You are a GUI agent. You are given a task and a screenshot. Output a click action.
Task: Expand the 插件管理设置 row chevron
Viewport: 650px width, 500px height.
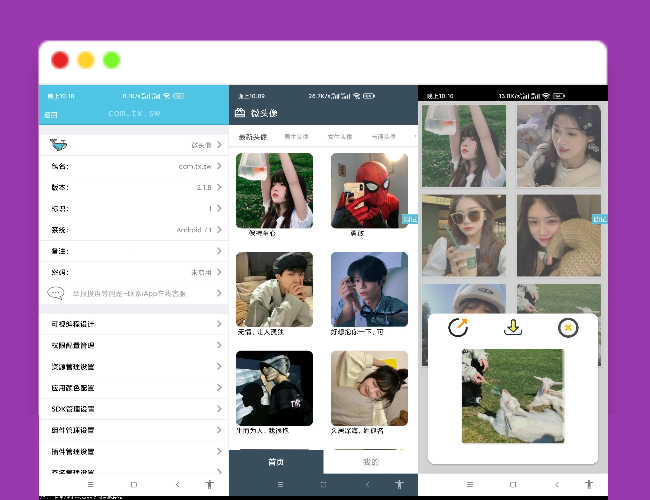219,451
